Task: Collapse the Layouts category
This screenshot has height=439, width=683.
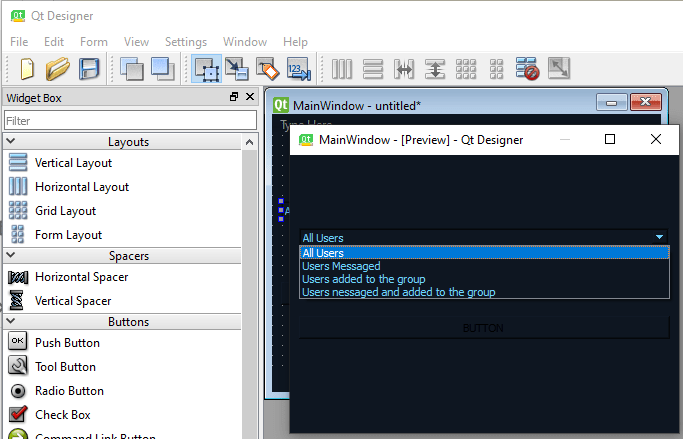Action: [x=11, y=141]
